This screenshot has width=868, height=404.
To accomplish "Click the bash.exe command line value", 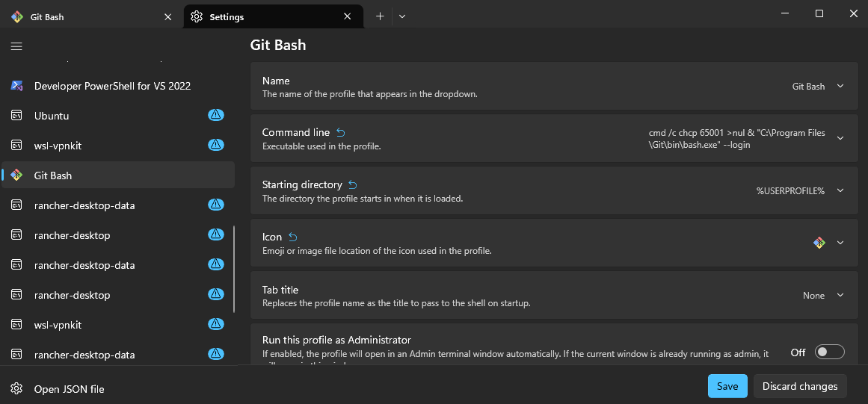I will (737, 139).
